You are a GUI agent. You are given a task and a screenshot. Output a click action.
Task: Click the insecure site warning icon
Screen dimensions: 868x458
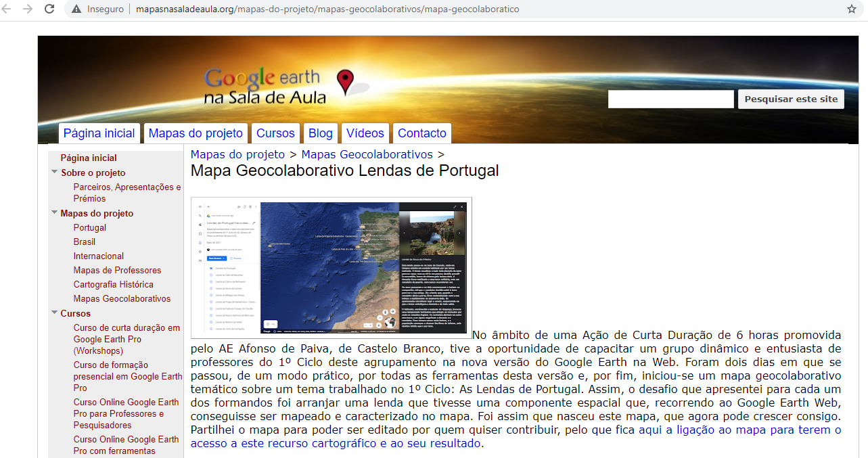pyautogui.click(x=76, y=9)
